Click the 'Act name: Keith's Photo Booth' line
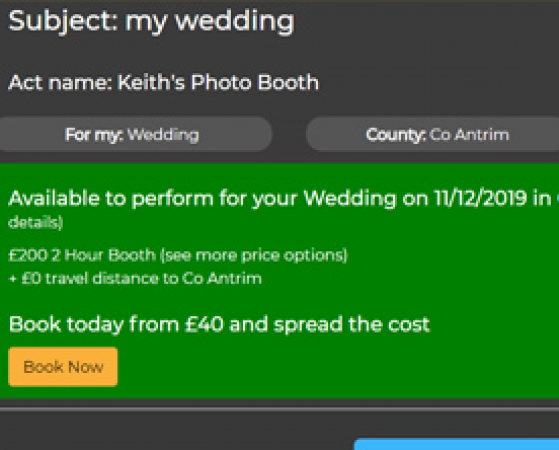The image size is (559, 450). tap(163, 82)
